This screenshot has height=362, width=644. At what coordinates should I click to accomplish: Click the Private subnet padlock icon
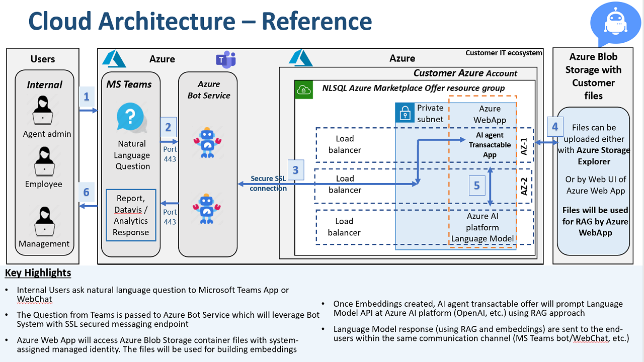point(405,113)
